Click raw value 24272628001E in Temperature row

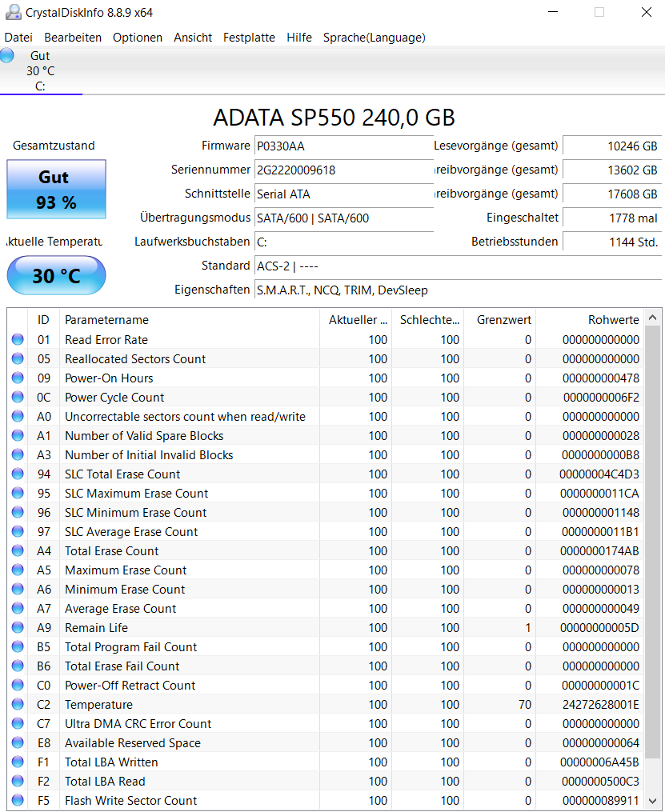pyautogui.click(x=601, y=704)
